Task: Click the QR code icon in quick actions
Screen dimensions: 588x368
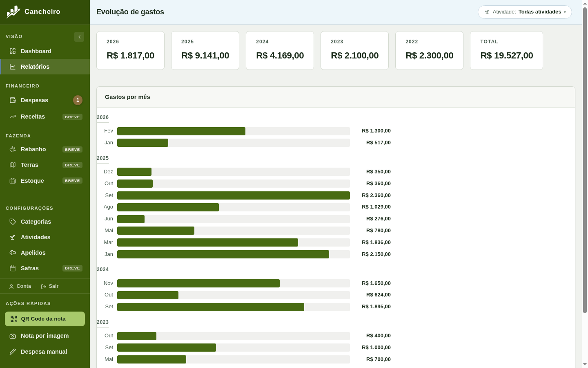Action: click(x=14, y=319)
